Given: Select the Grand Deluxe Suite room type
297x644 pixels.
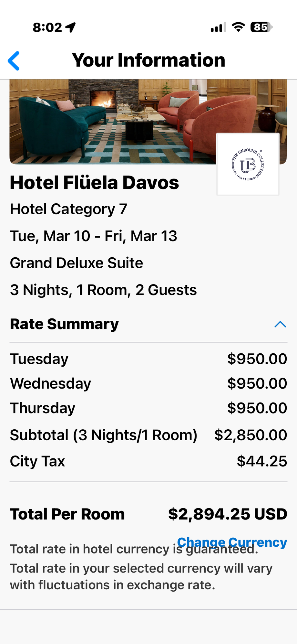Looking at the screenshot, I should point(77,263).
